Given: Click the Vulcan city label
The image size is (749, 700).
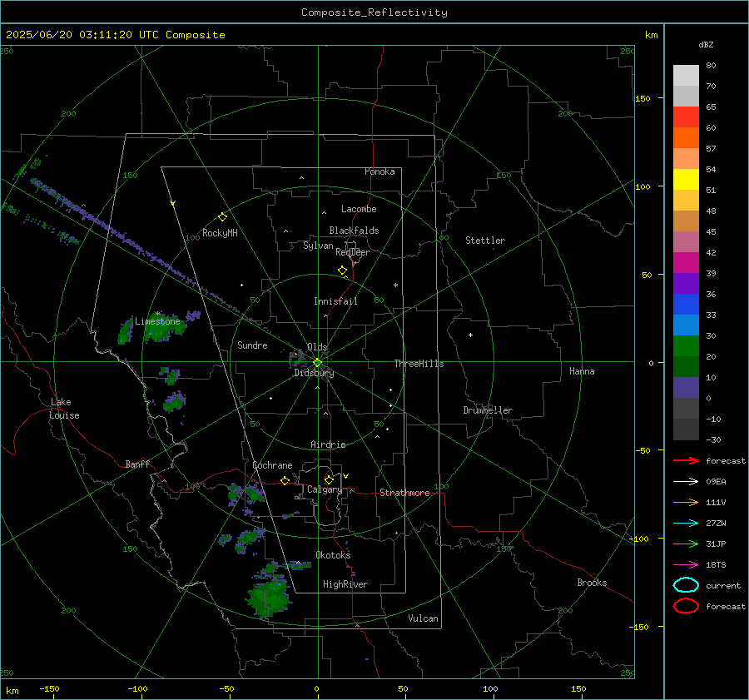Looking at the screenshot, I should 423,618.
